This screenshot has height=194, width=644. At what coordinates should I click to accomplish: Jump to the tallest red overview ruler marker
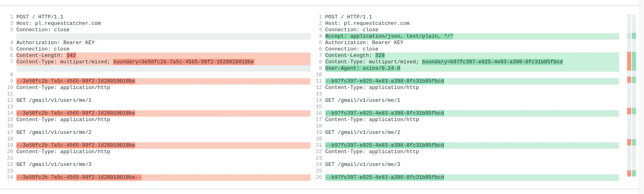click(x=629, y=61)
